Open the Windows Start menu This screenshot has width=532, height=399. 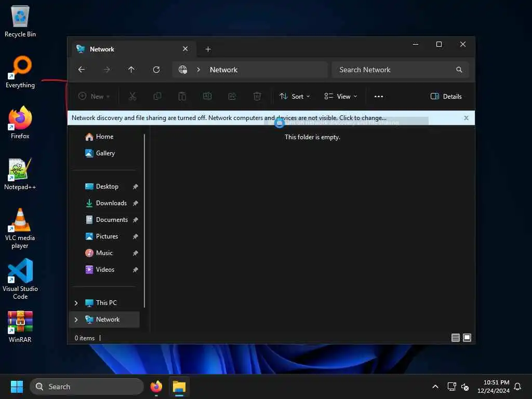(x=17, y=387)
